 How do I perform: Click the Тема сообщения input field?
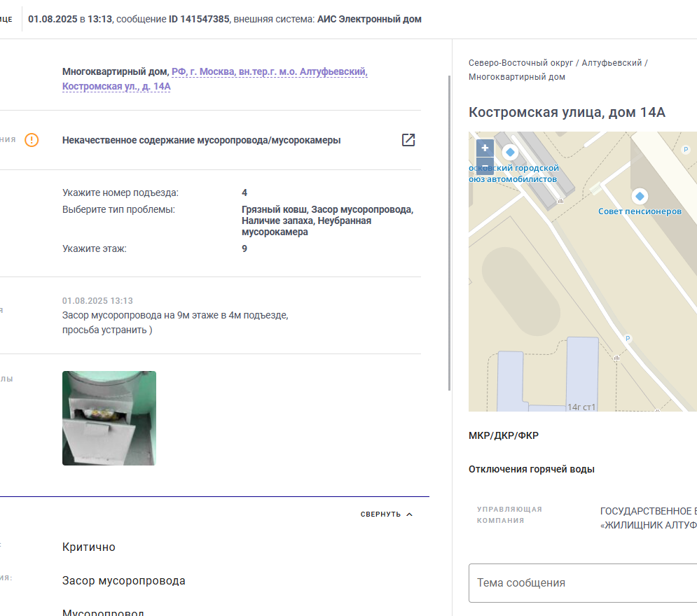click(x=583, y=583)
